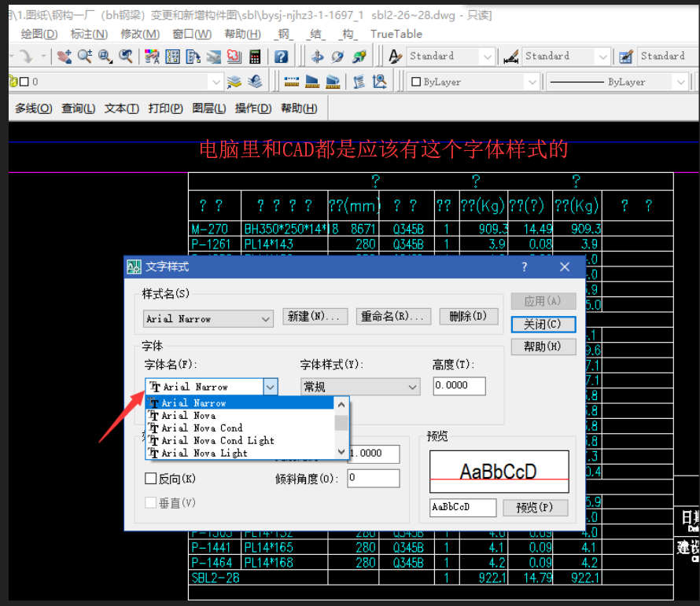This screenshot has height=606, width=700.
Task: Select the free orbit tool
Action: (x=338, y=57)
